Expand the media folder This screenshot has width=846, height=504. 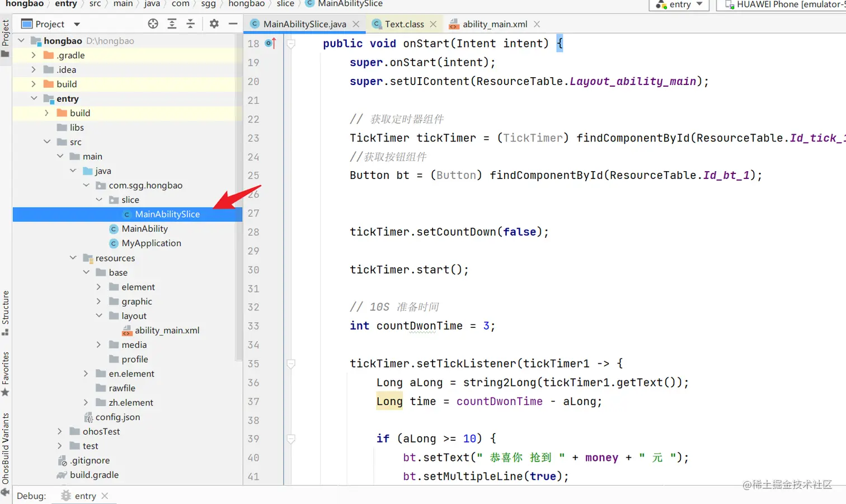pyautogui.click(x=99, y=345)
